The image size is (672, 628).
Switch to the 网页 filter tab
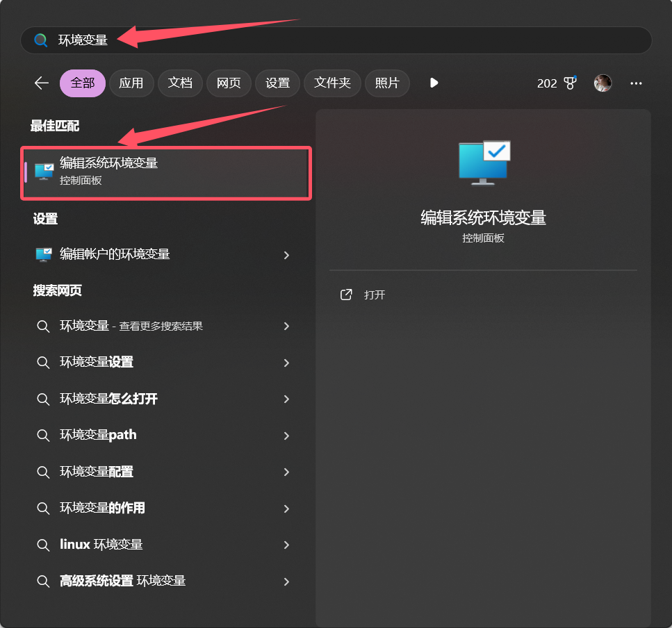click(x=229, y=83)
